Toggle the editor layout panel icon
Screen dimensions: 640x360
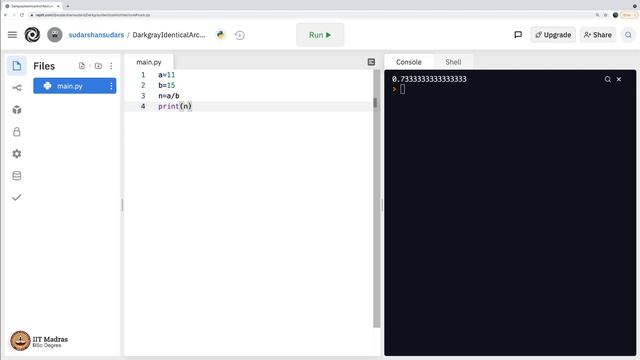(371, 62)
